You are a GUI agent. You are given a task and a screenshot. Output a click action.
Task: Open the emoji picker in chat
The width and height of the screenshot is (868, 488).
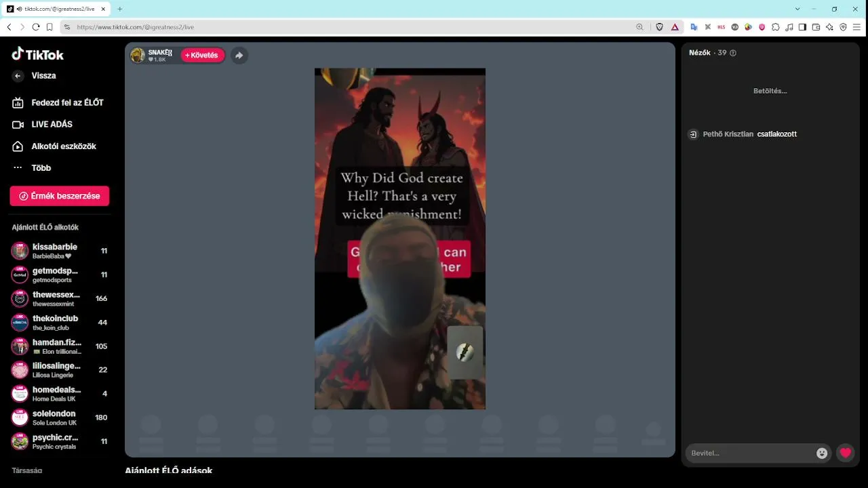[822, 453]
